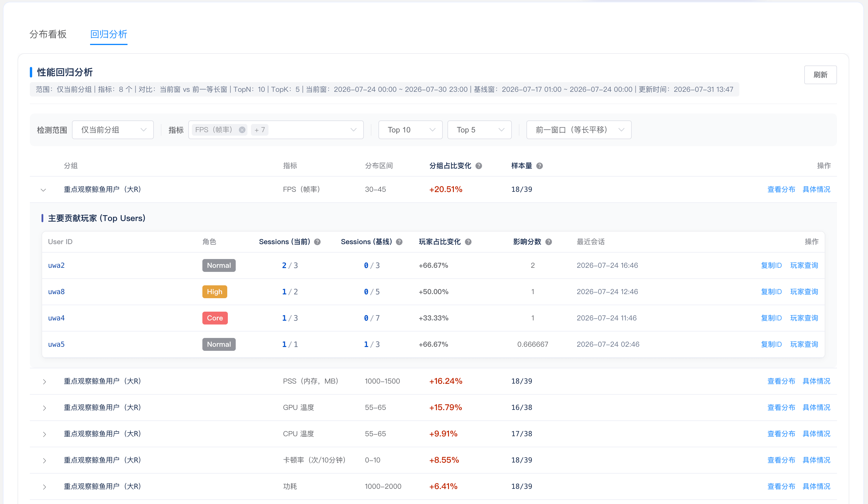Switch to the 分布看板 tab
This screenshot has height=504, width=868.
click(48, 34)
